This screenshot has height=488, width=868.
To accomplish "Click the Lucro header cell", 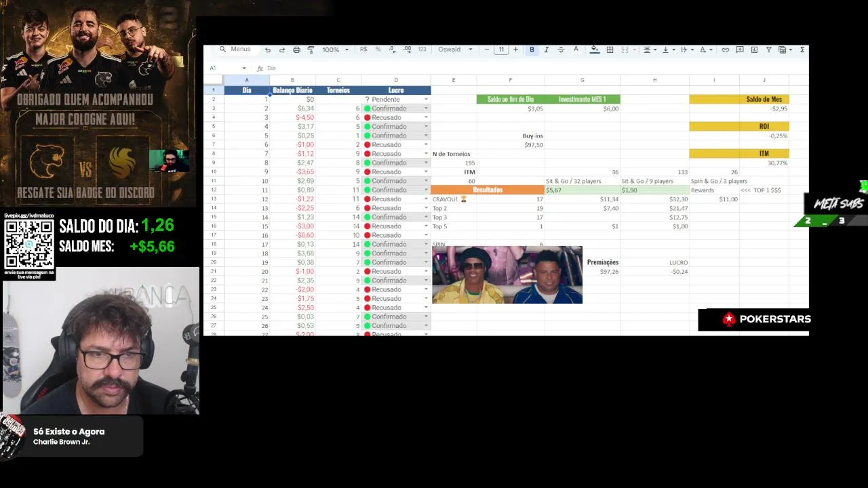I will point(396,90).
